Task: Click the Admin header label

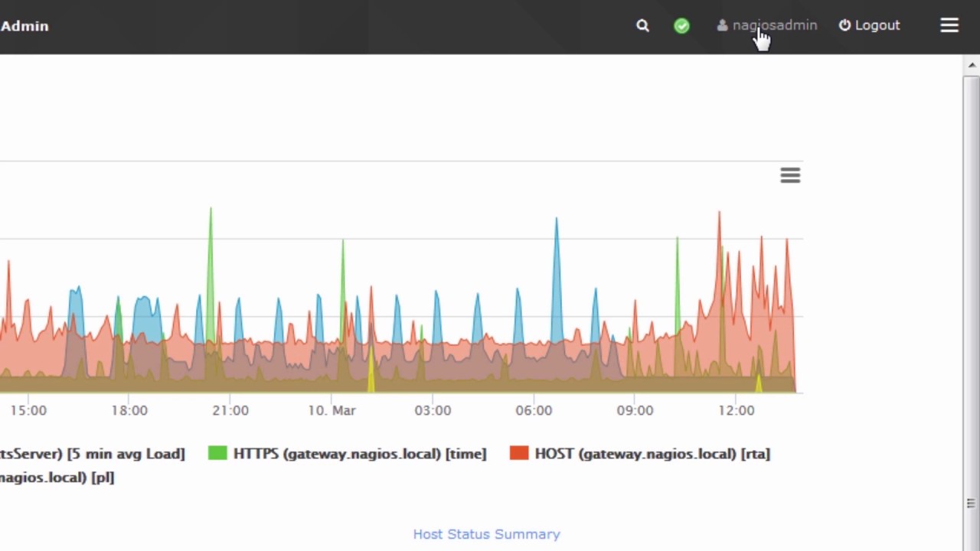Action: pyautogui.click(x=24, y=26)
